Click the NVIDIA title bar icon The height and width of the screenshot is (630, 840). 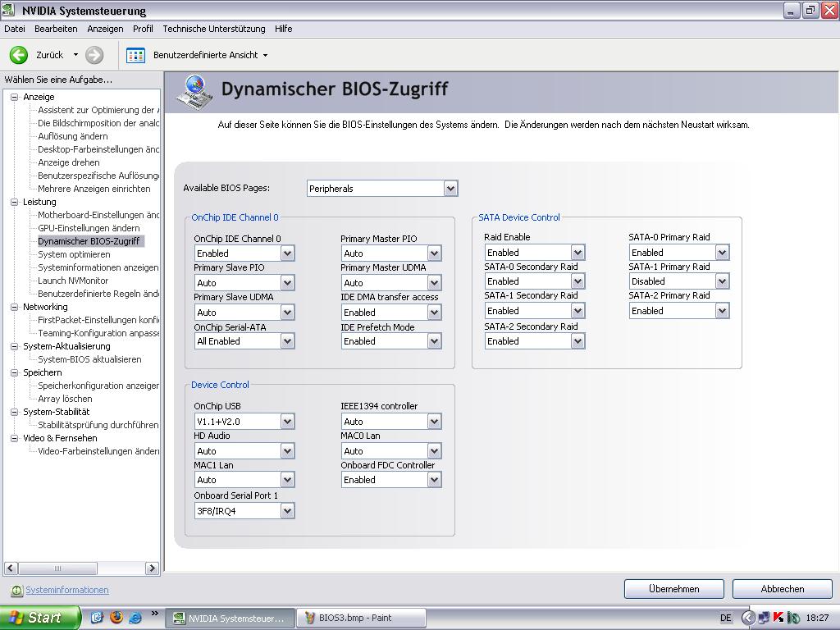click(x=8, y=10)
